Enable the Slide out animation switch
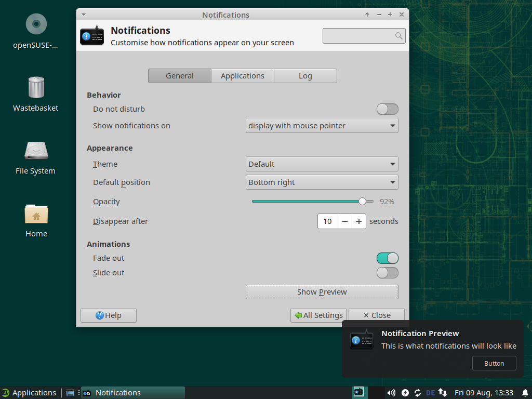Viewport: 532px width, 399px height. [x=387, y=273]
